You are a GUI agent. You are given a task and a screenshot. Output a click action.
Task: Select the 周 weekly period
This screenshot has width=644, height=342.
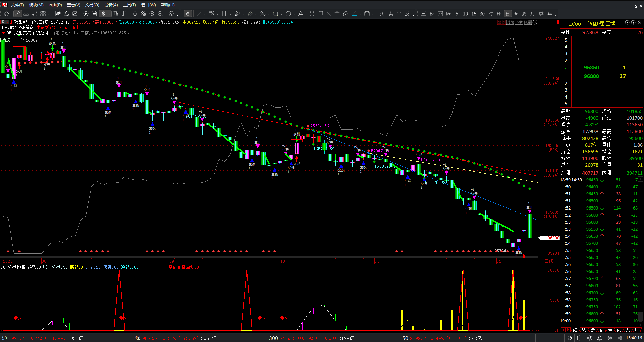[524, 14]
